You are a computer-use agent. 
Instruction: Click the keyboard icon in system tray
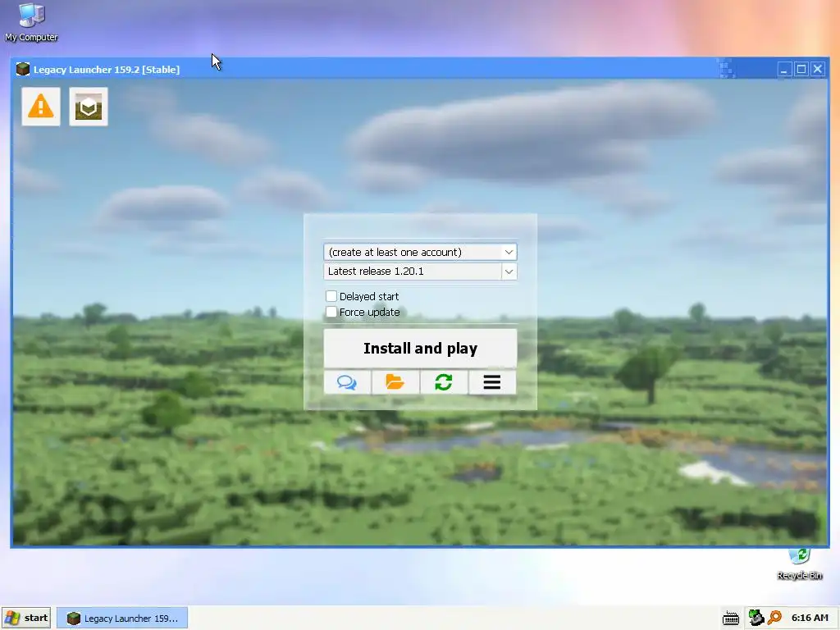tap(731, 619)
